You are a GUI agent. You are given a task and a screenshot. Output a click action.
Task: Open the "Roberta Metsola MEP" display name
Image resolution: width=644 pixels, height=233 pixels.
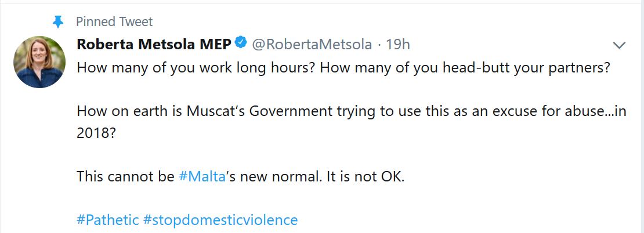point(154,45)
